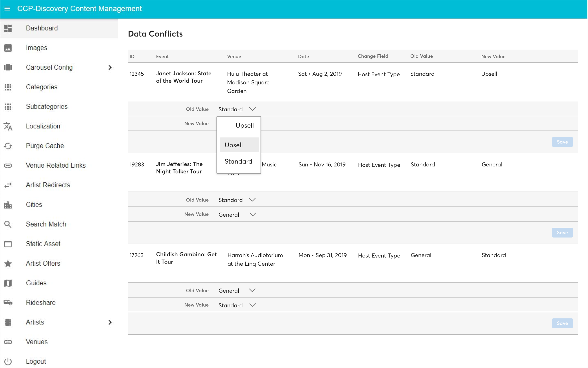Expand the Artists submenu chevron
Image resolution: width=588 pixels, height=368 pixels.
tap(110, 322)
